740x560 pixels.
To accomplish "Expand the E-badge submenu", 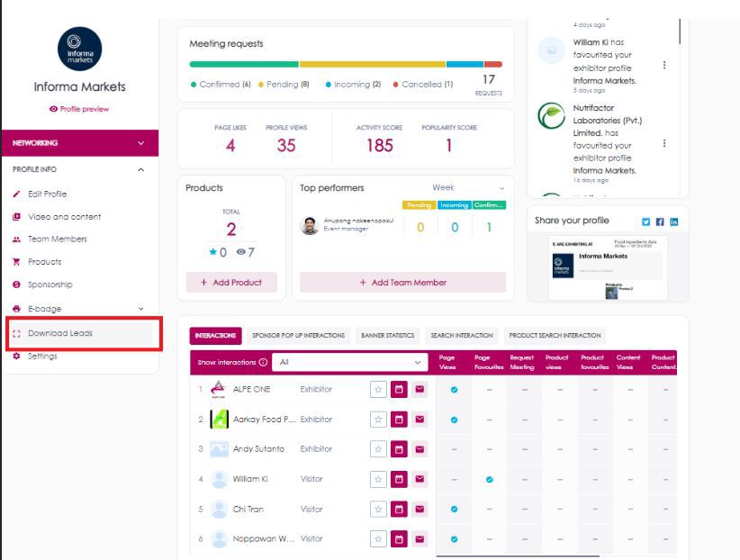I will 140,309.
